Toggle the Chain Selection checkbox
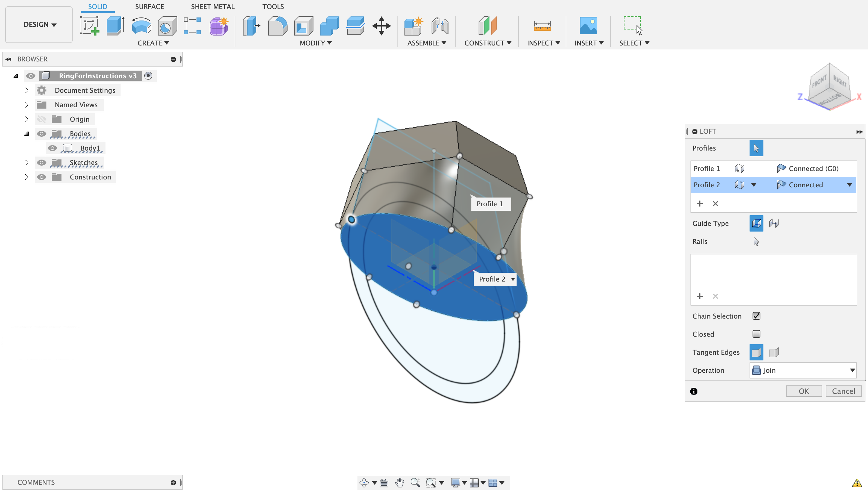 pos(756,316)
